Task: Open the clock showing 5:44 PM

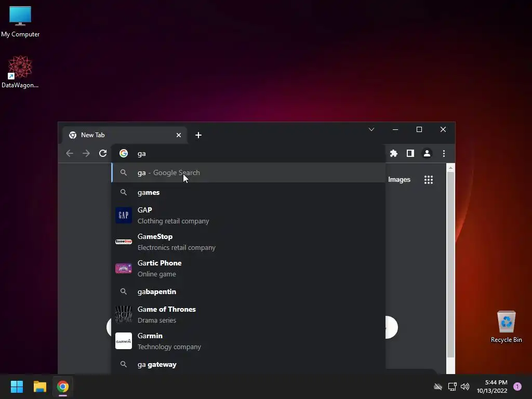Action: click(492, 387)
